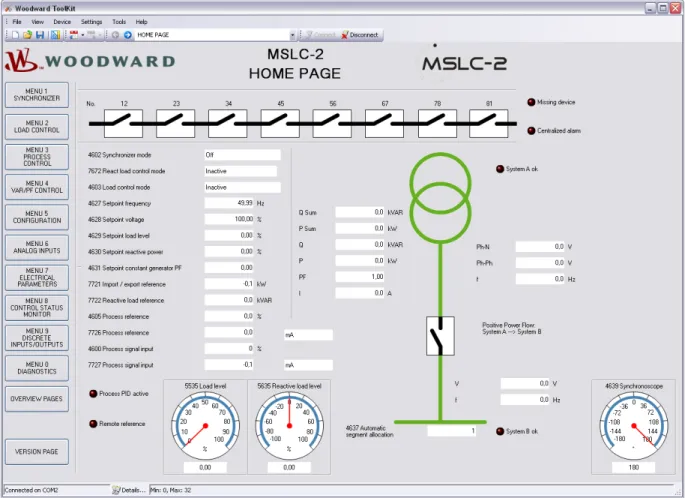685x498 pixels.
Task: Click the Remote reference indicator LED
Action: (93, 424)
